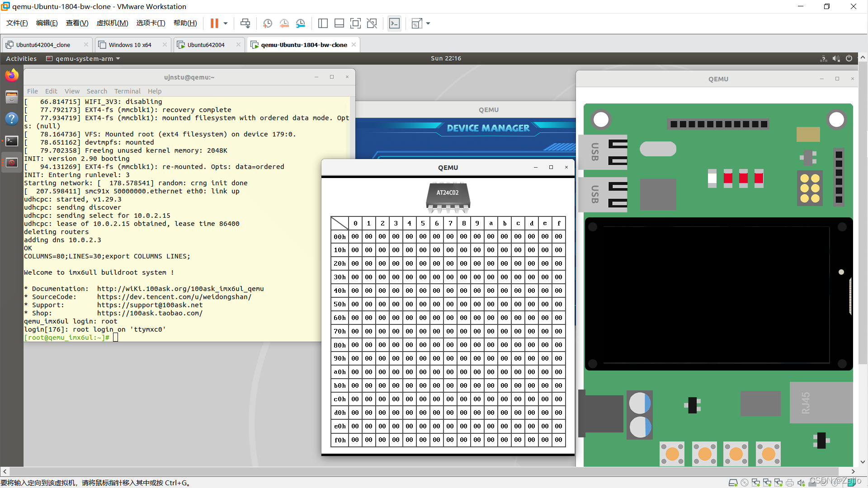Click the upper USB port on the board
The width and height of the screenshot is (868, 488).
(603, 152)
